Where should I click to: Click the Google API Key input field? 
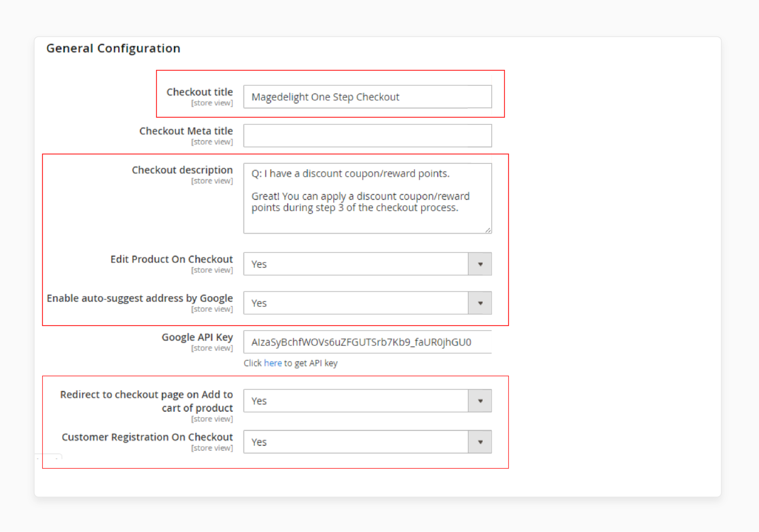point(368,342)
